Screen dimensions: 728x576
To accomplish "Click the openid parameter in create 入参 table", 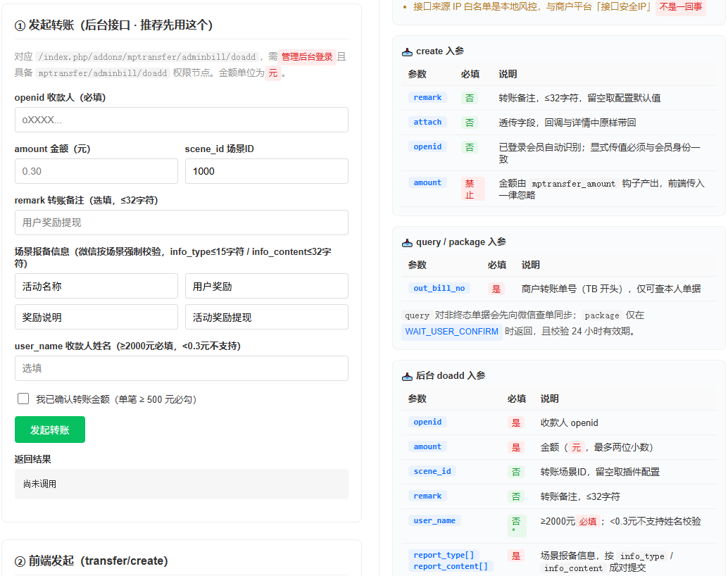I will click(x=427, y=146).
